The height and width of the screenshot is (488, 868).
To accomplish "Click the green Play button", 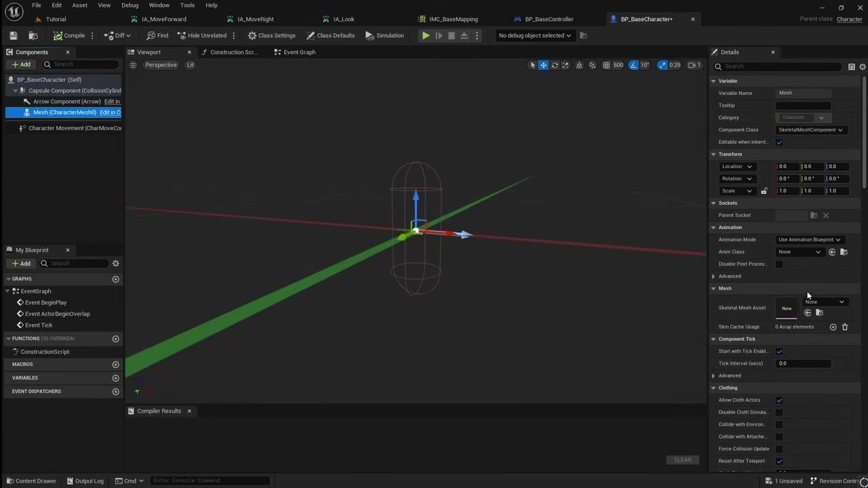I will tap(426, 35).
